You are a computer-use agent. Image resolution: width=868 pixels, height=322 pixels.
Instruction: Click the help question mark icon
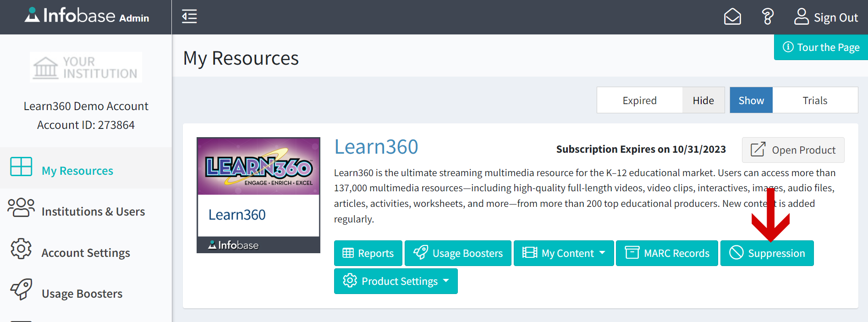point(767,17)
